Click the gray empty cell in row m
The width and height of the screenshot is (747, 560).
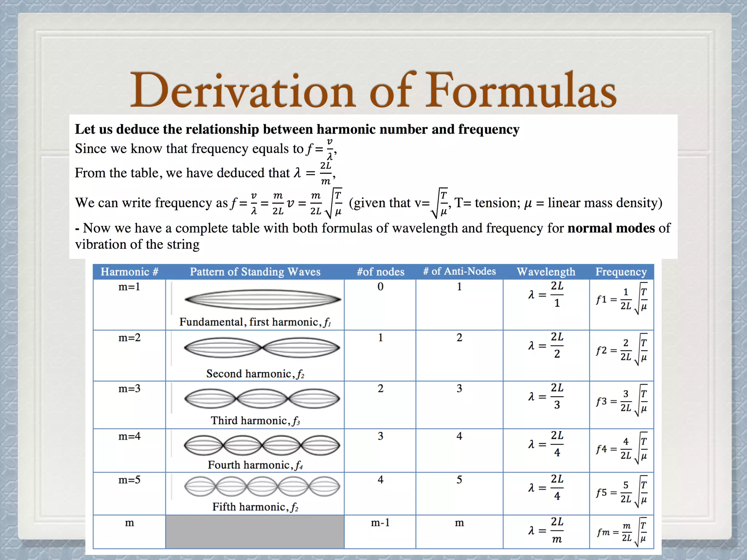tap(255, 532)
